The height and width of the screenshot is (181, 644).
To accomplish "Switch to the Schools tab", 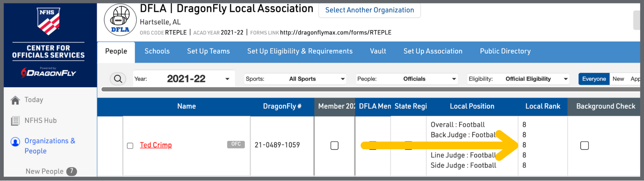I will click(x=157, y=51).
